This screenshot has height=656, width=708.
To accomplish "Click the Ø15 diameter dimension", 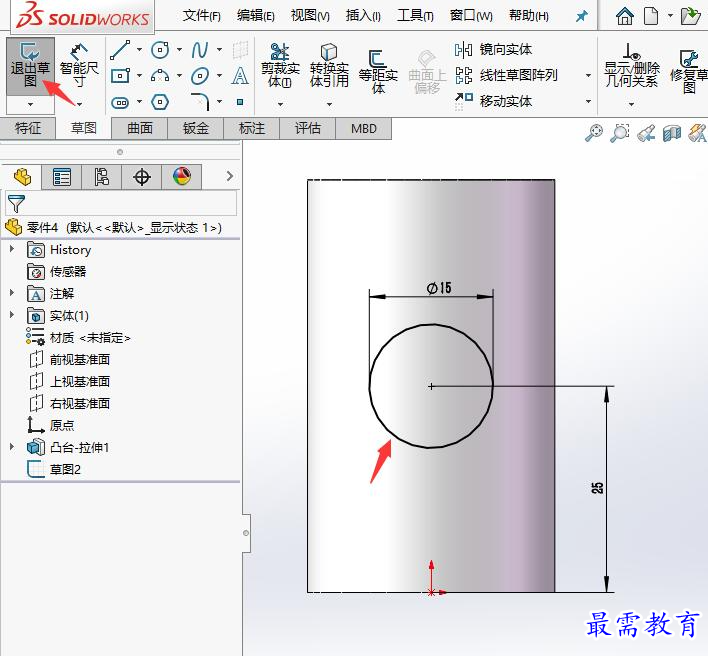I will click(438, 288).
